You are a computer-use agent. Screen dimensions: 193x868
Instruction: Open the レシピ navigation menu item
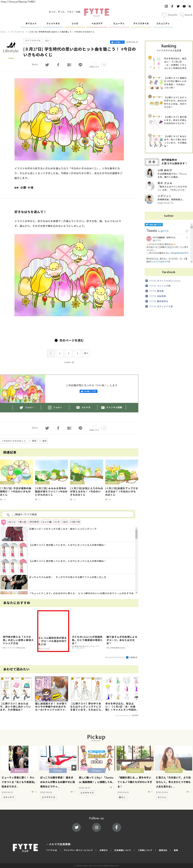pos(75,24)
